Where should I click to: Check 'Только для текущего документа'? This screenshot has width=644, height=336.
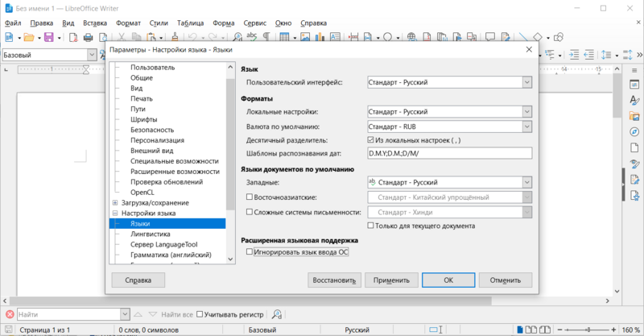(370, 226)
